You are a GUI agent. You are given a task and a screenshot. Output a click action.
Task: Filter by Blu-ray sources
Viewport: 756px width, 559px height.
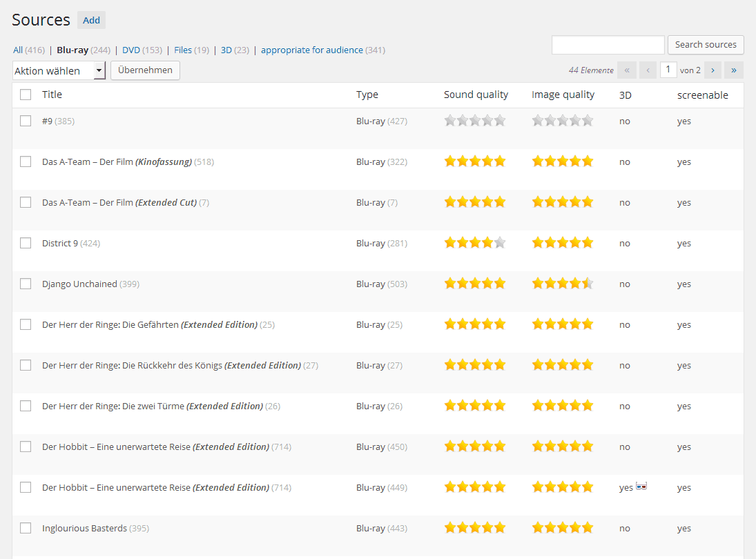pyautogui.click(x=72, y=50)
